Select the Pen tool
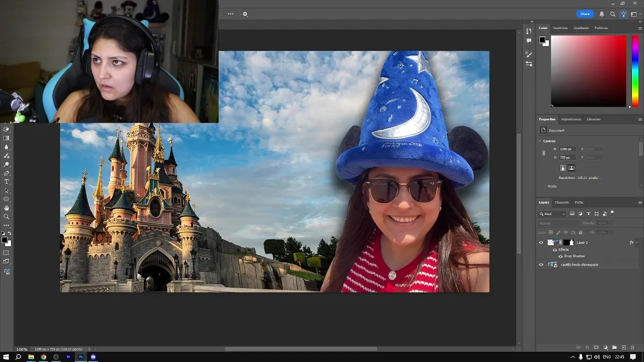Image resolution: width=644 pixels, height=362 pixels. (x=7, y=173)
